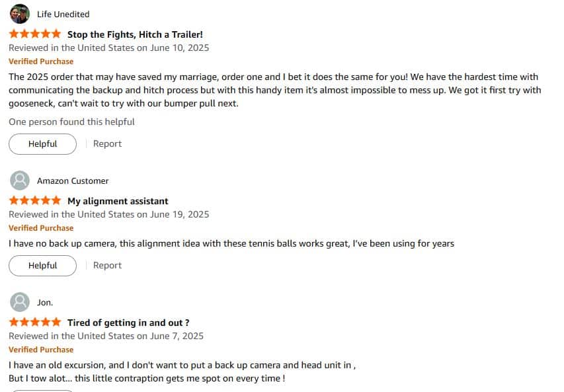Mark the Amazon Customer review as Helpful
This screenshot has height=392, width=564.
(x=43, y=266)
